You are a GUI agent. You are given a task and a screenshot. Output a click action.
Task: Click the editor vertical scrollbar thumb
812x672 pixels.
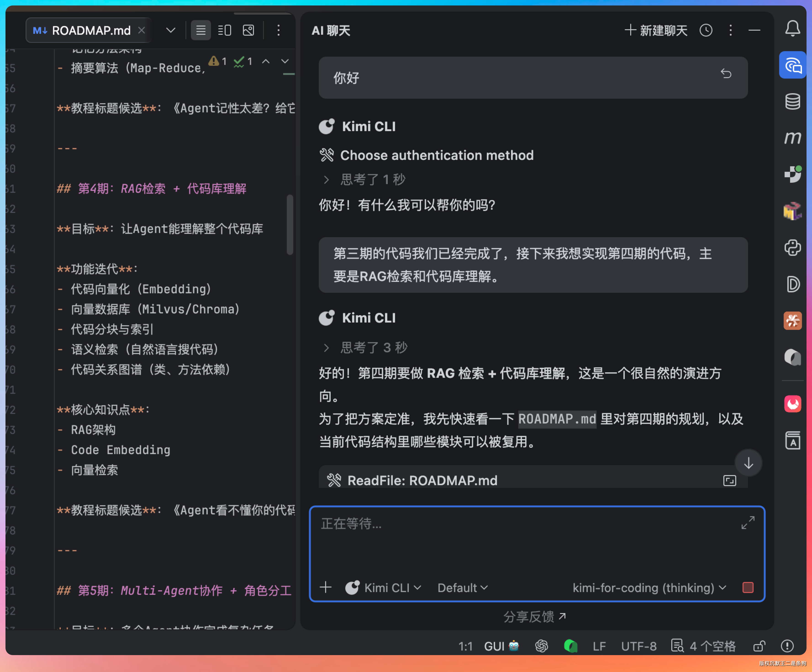coord(290,224)
